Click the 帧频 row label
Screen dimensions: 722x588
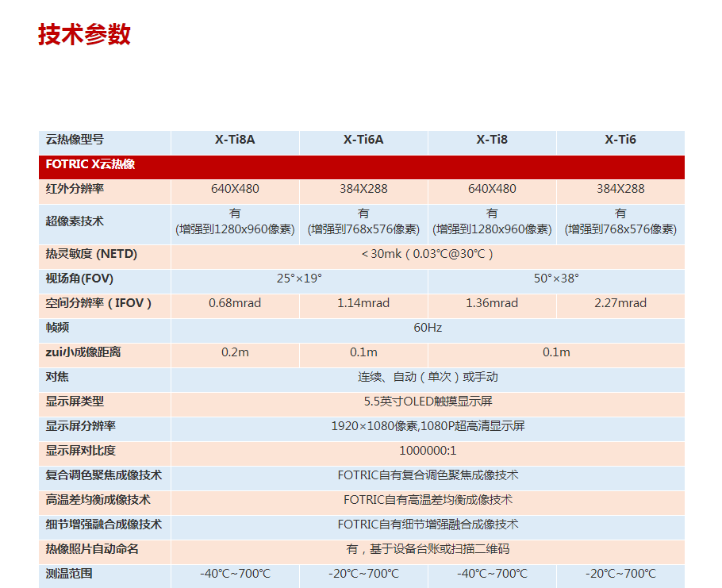click(x=57, y=328)
